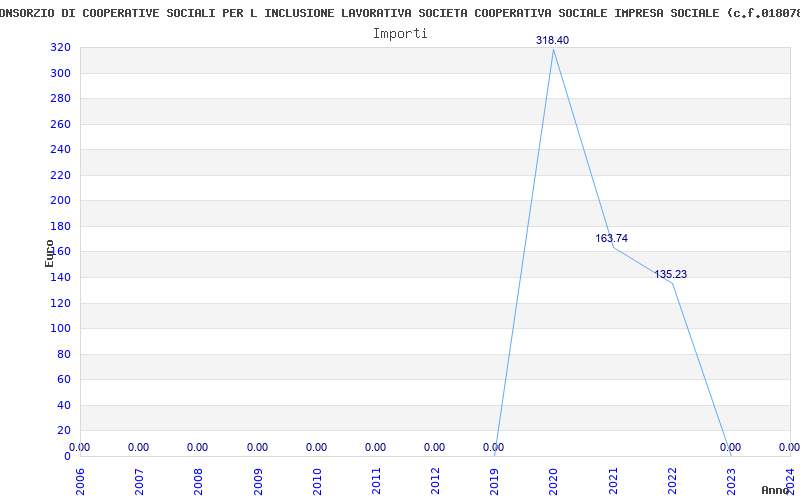The image size is (800, 500).
Task: Click the 135.23 data point label
Action: pos(670,274)
